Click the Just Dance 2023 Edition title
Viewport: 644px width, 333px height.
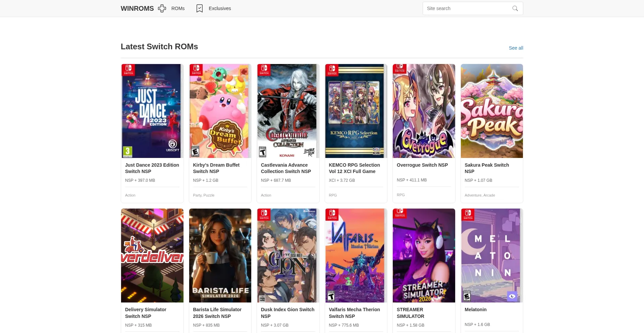[152, 168]
